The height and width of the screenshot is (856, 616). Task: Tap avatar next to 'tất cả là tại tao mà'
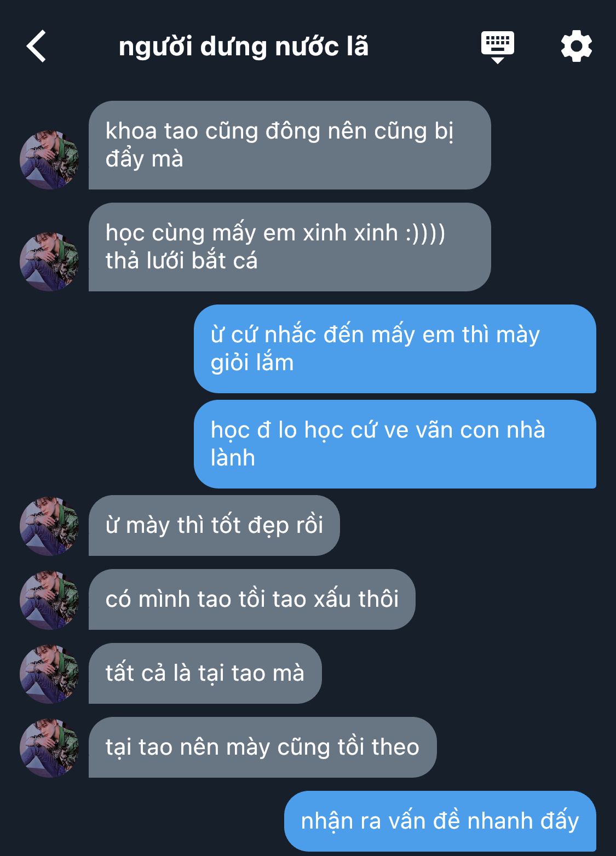49,674
